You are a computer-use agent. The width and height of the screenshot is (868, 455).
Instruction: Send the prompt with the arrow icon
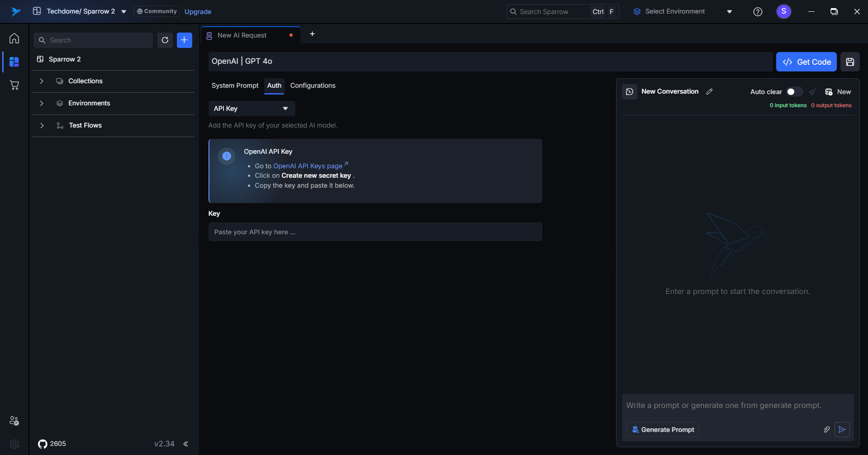[x=842, y=430]
